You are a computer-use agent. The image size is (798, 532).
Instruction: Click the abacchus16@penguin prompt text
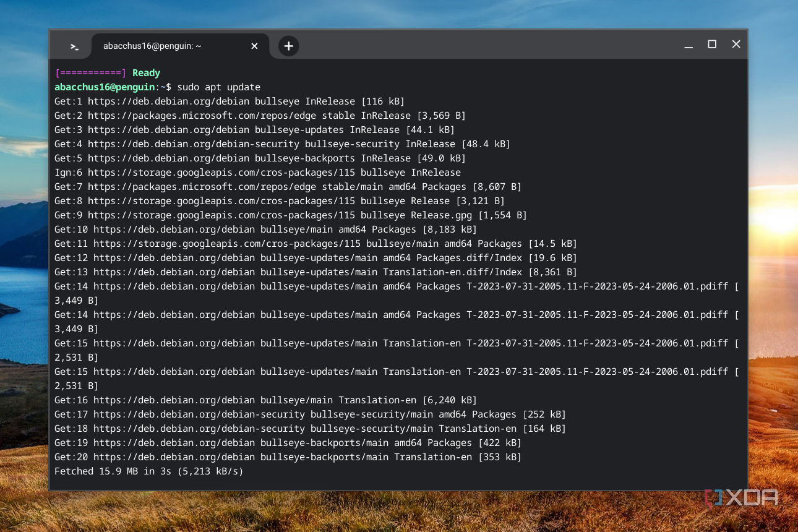click(x=104, y=87)
